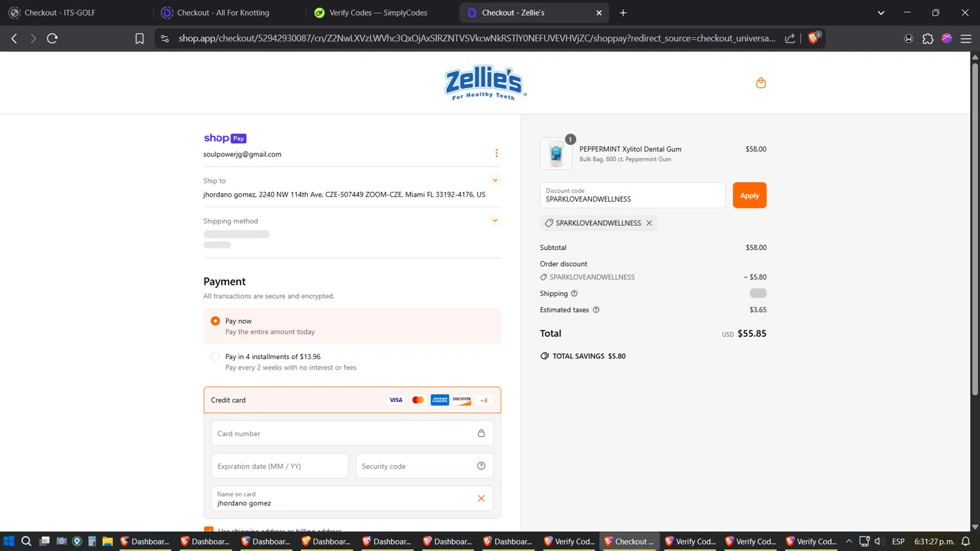Open the purple profile avatar
Viewport: 980px width, 551px height.
pyautogui.click(x=947, y=39)
